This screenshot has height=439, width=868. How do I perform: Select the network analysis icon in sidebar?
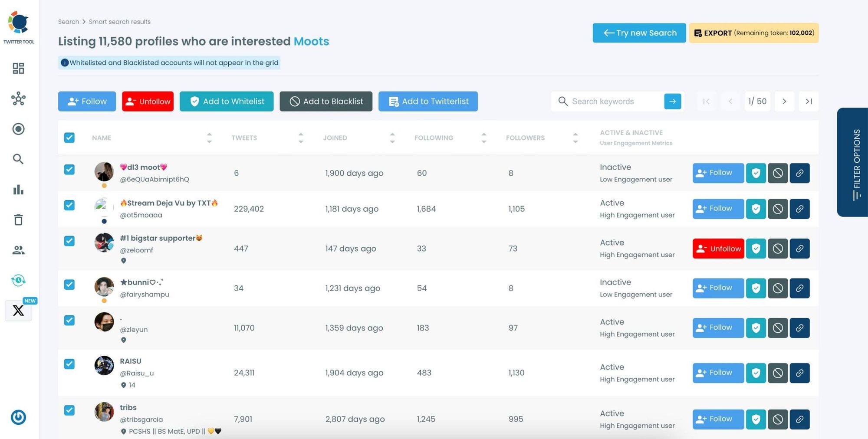tap(18, 99)
